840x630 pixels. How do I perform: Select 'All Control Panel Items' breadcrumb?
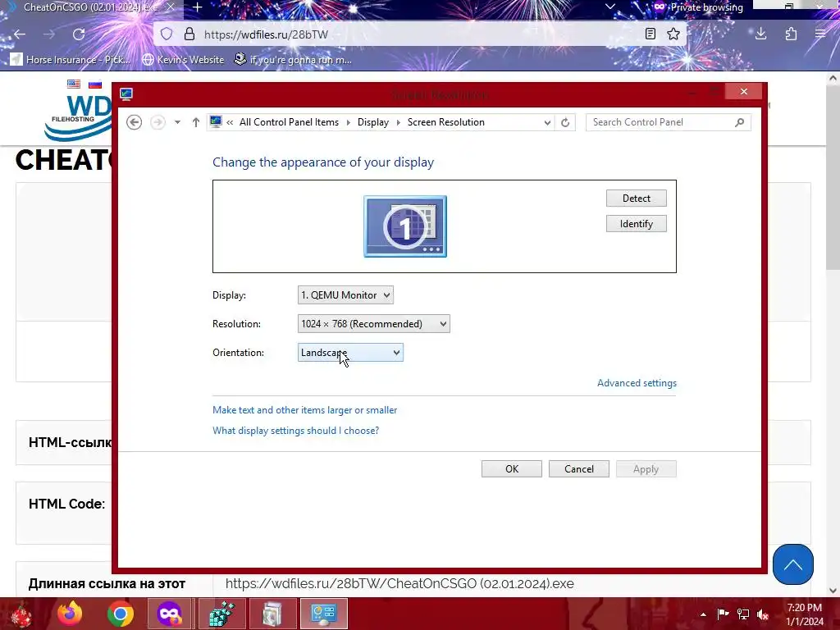click(289, 122)
